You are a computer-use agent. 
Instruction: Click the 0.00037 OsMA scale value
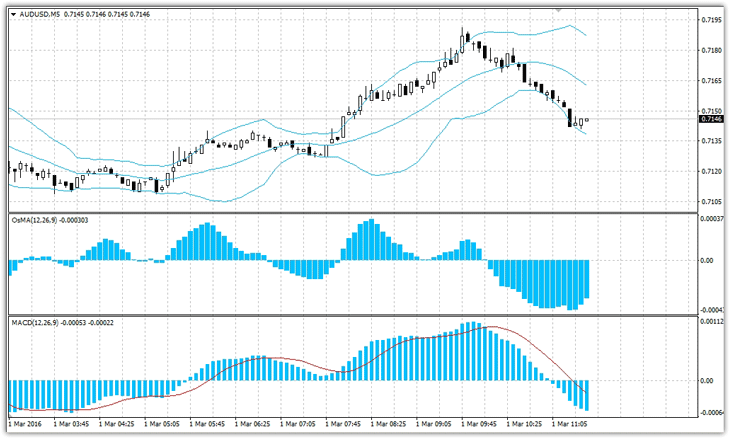(x=713, y=218)
